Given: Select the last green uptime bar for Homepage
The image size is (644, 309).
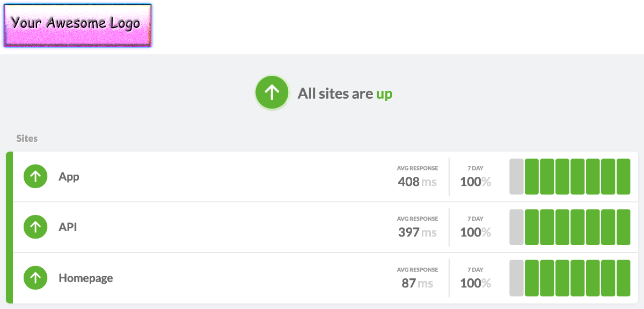Looking at the screenshot, I should coord(623,278).
